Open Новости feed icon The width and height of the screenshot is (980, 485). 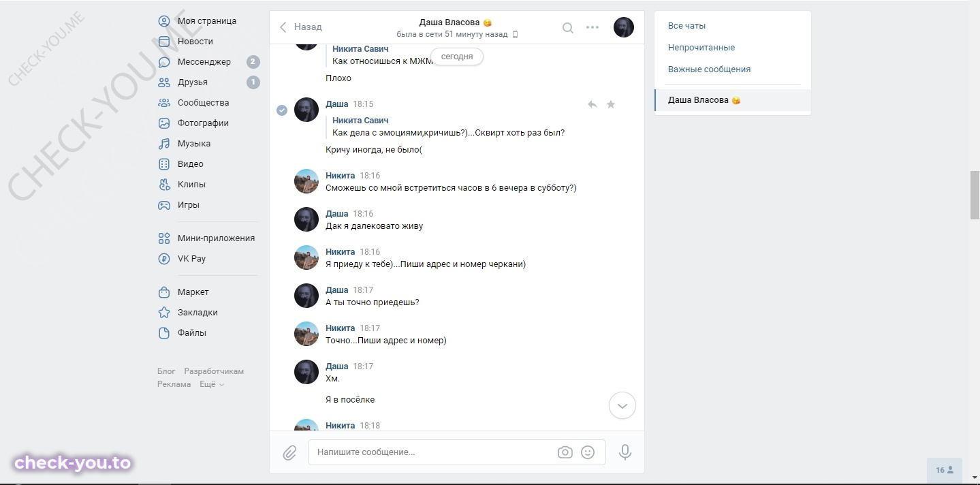point(164,42)
